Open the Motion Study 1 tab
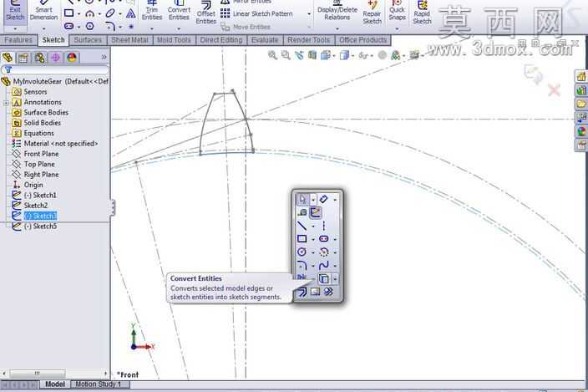 click(99, 384)
